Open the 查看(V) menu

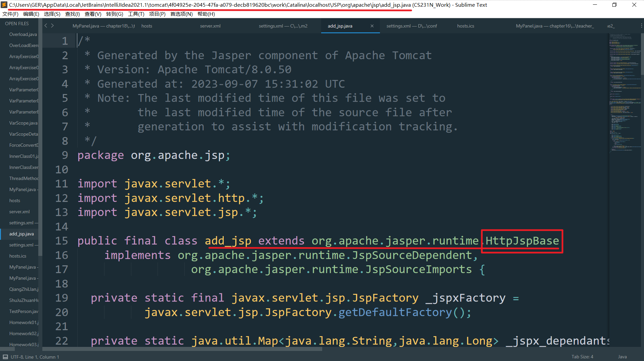coord(93,14)
